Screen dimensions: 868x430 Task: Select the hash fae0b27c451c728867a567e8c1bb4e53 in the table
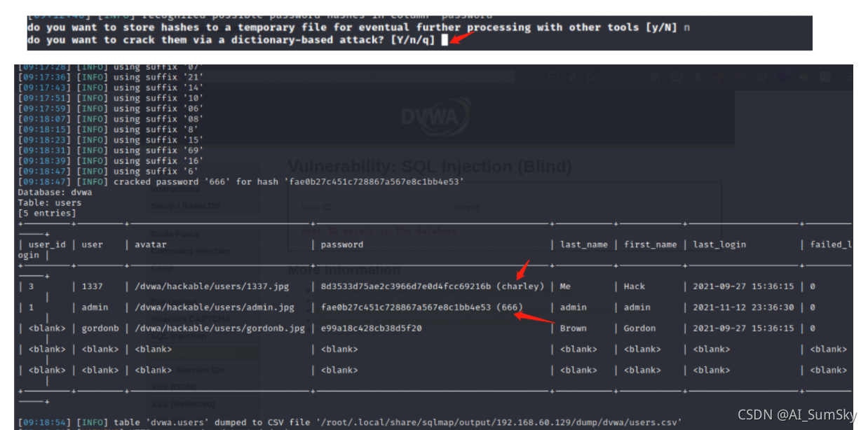pos(406,307)
